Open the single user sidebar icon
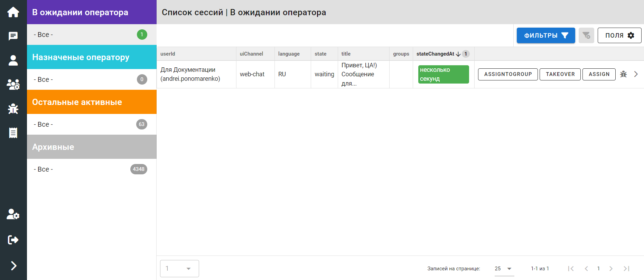The image size is (644, 280). click(x=13, y=60)
